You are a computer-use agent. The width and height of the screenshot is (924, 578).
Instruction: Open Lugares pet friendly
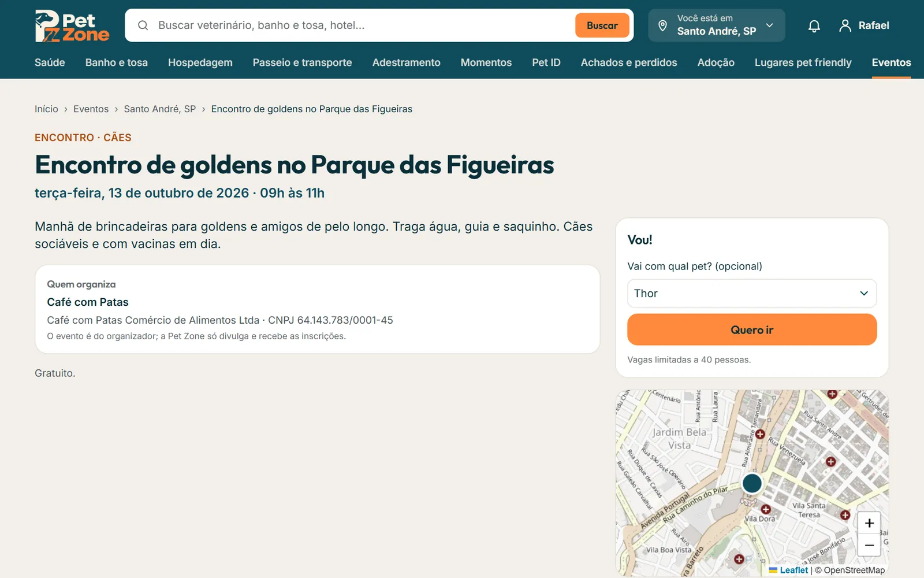[x=803, y=62]
